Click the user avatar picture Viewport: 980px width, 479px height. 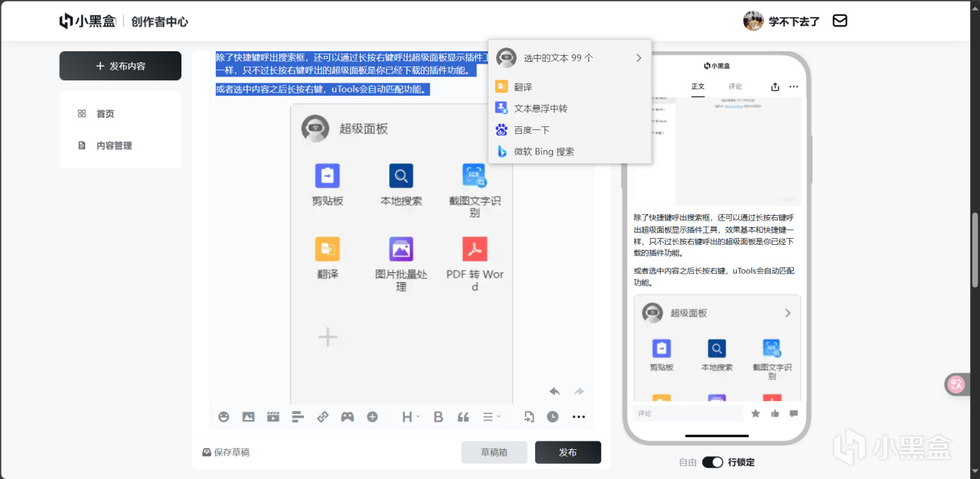(x=753, y=21)
